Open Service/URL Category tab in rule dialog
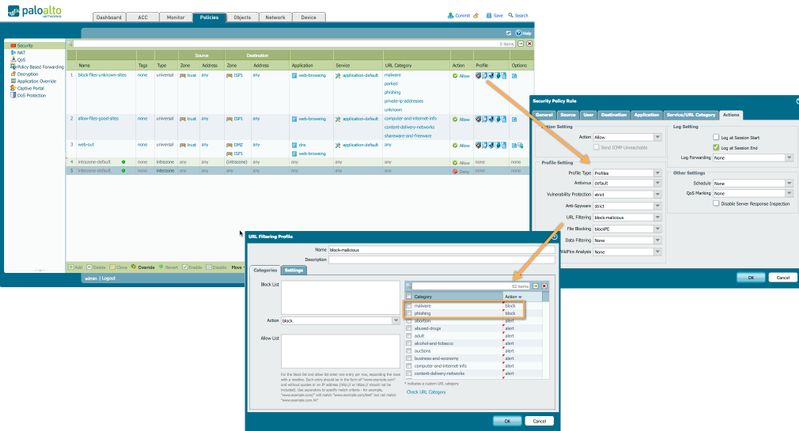The height and width of the screenshot is (431, 799). click(691, 115)
